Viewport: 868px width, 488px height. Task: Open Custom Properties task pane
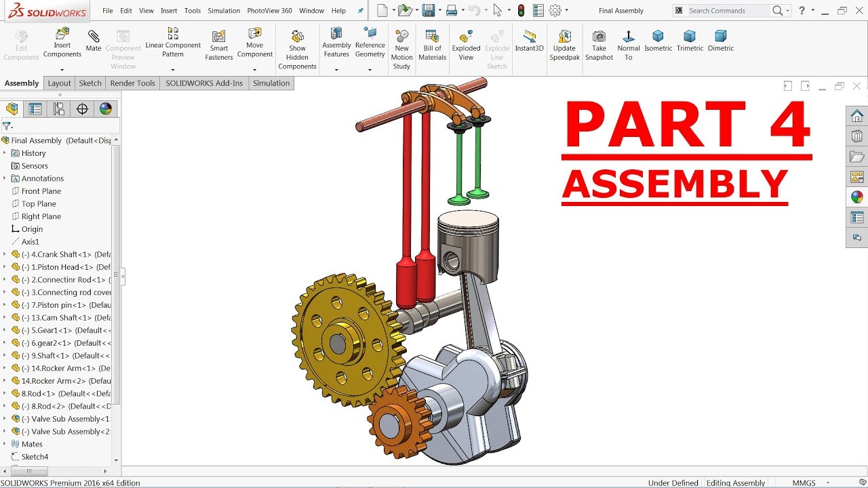pos(857,218)
